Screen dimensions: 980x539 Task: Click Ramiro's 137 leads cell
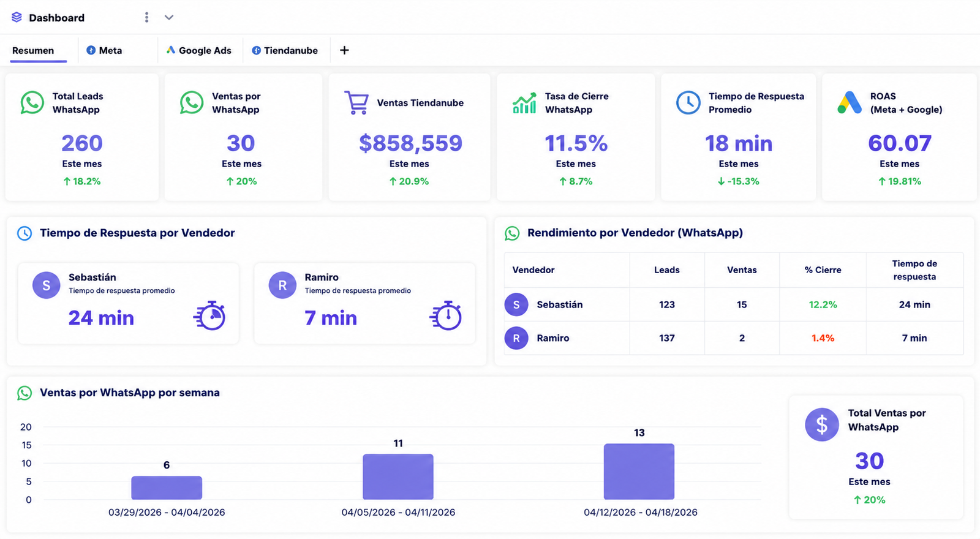[667, 338]
